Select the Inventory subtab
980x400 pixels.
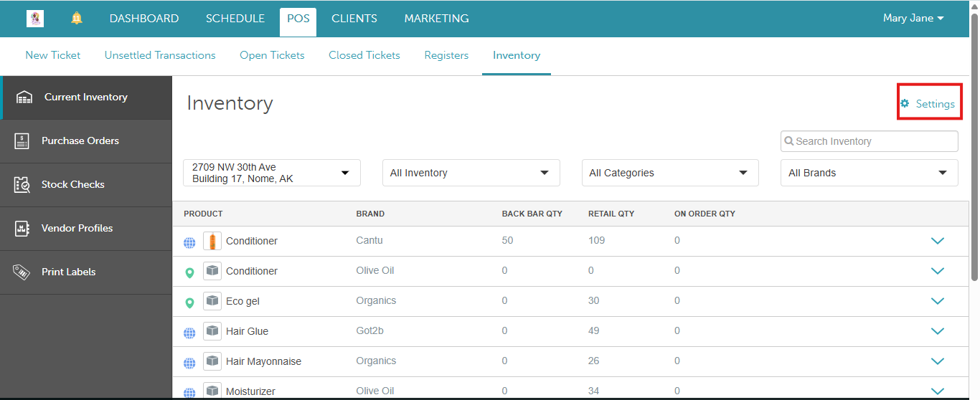click(517, 55)
